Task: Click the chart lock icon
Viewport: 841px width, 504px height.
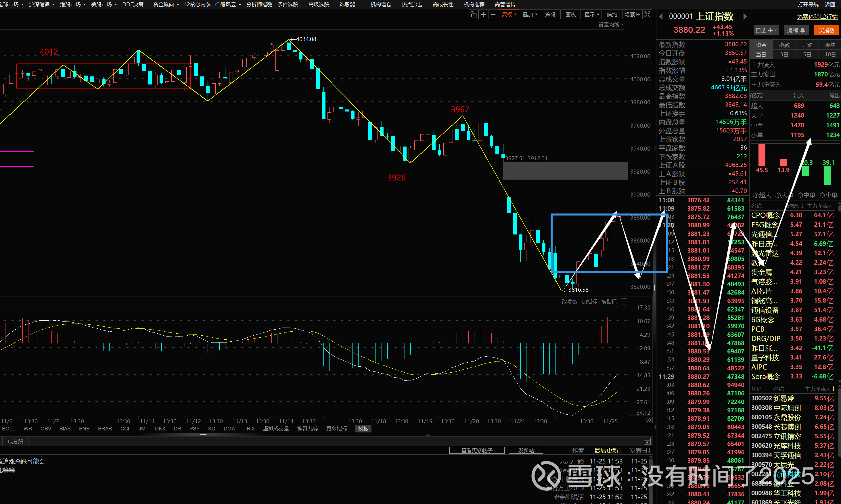Action: coord(473,15)
